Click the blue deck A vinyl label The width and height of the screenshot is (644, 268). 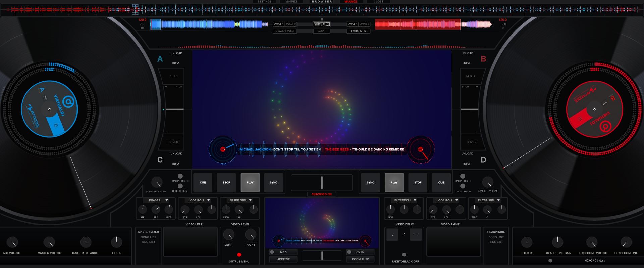[50, 109]
